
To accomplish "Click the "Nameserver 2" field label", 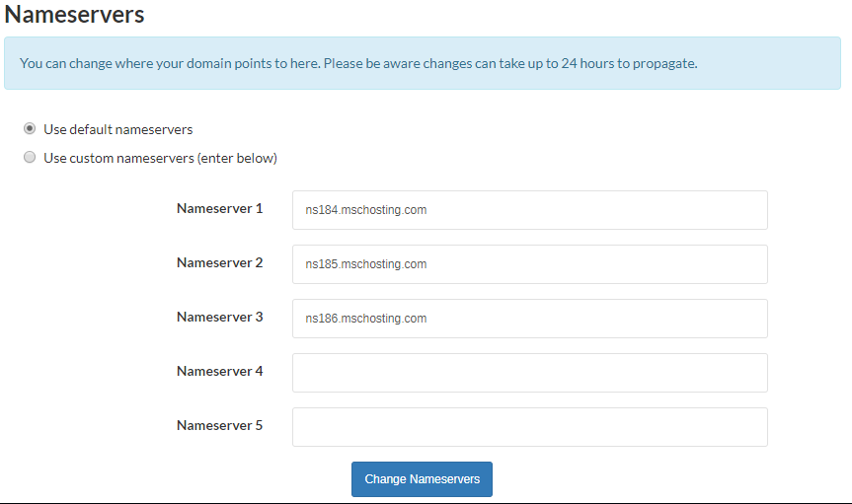I will pos(219,263).
